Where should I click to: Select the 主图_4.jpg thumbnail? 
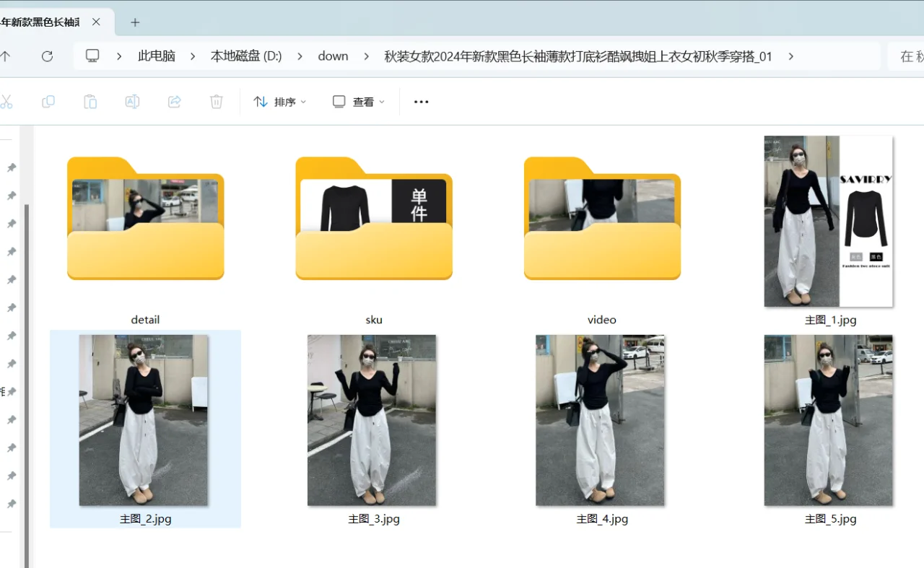(x=601, y=420)
